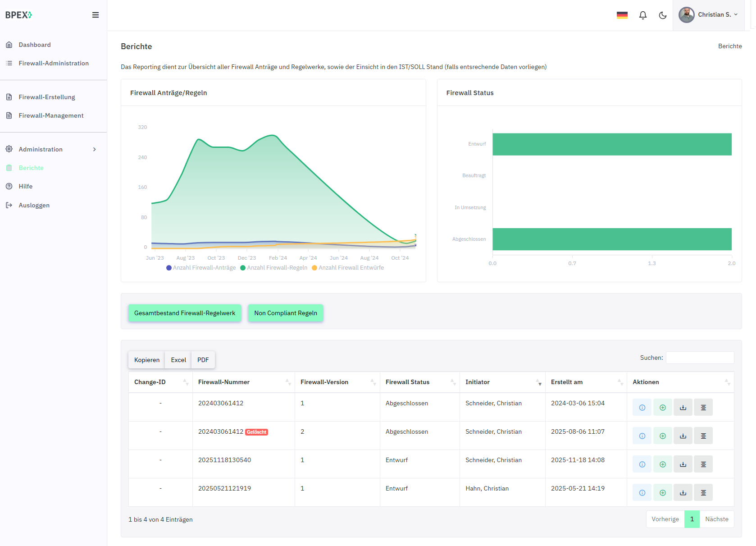Click download icon for firewall 20250521121919

coord(683,493)
